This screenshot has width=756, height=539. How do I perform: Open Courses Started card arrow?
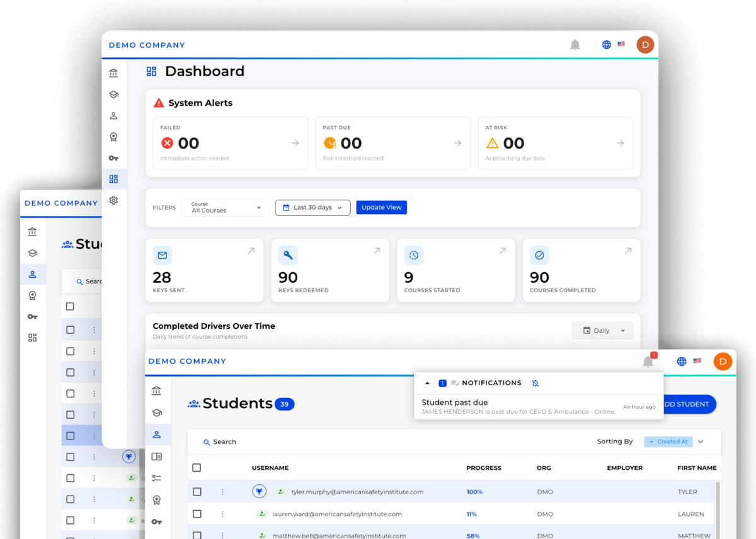503,251
